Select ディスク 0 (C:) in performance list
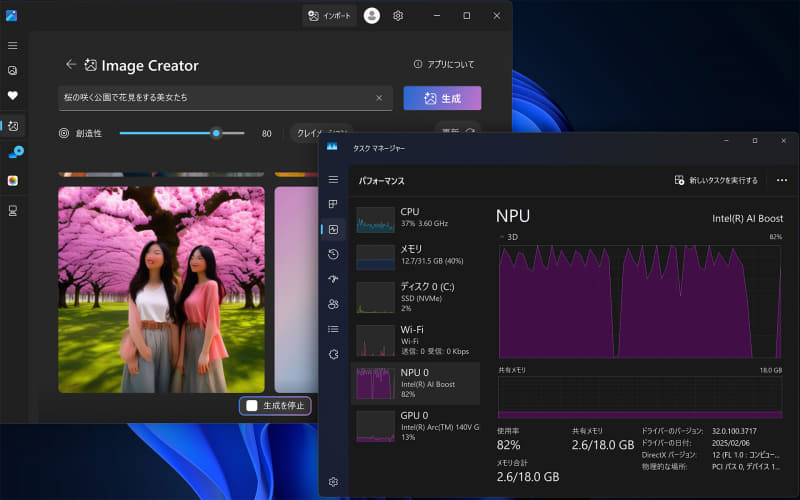Viewport: 800px width, 500px height. pos(415,297)
